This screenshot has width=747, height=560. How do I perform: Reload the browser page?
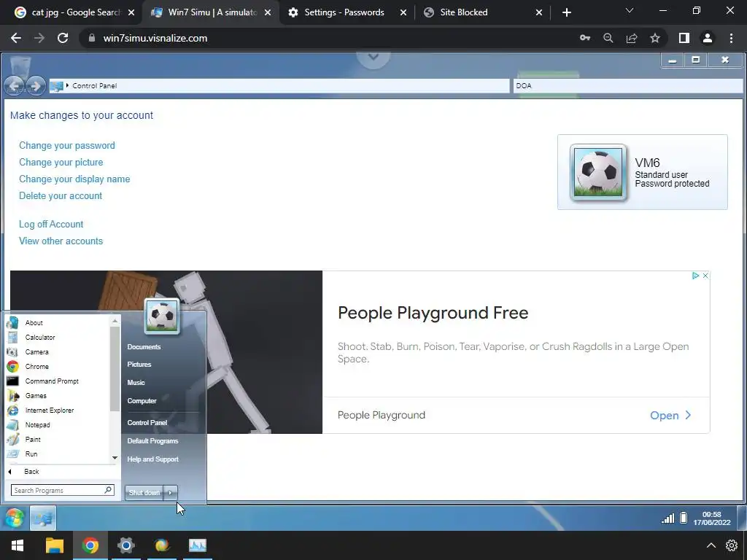click(x=63, y=38)
